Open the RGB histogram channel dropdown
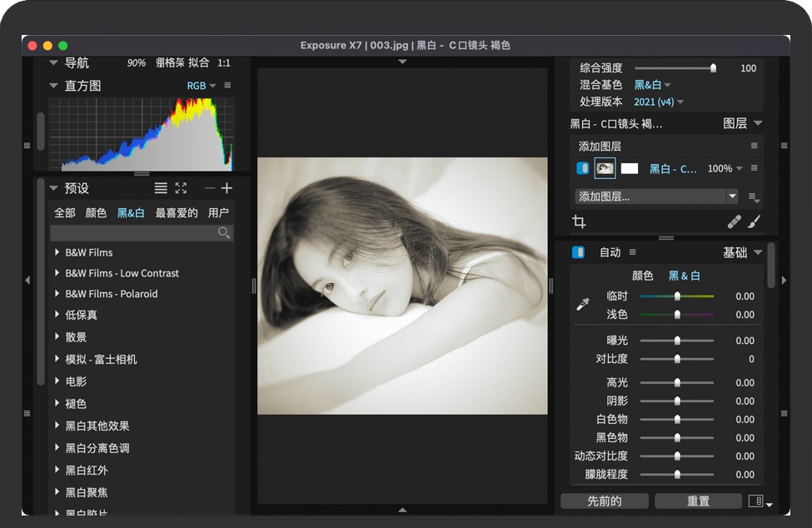The image size is (812, 528). (x=201, y=86)
